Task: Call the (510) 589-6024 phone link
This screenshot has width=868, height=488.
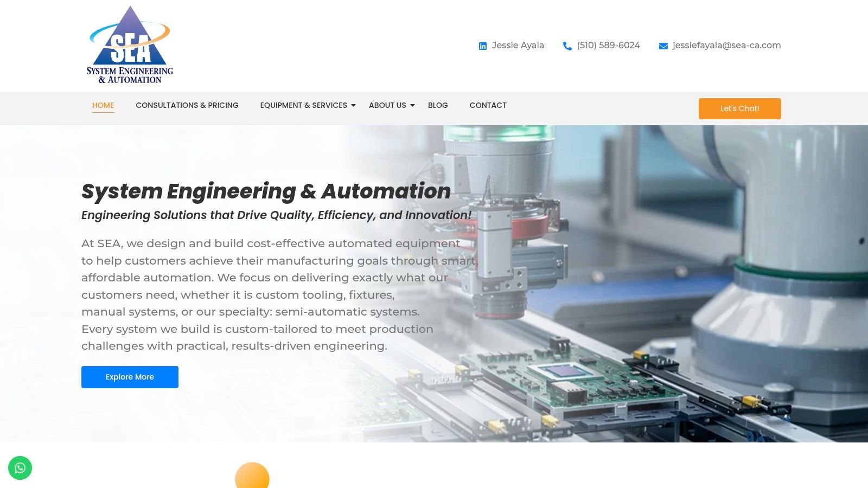Action: pyautogui.click(x=608, y=46)
